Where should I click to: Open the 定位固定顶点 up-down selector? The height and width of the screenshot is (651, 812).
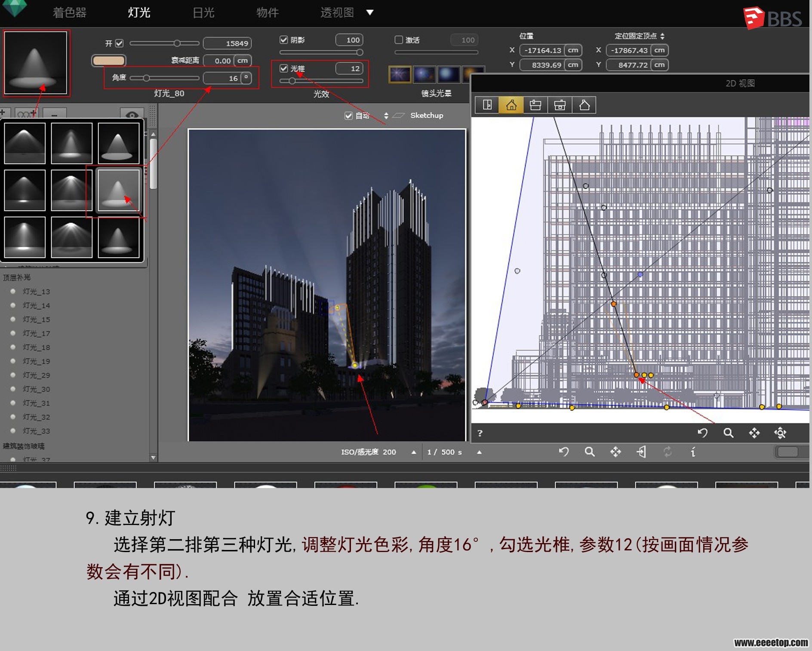(662, 36)
